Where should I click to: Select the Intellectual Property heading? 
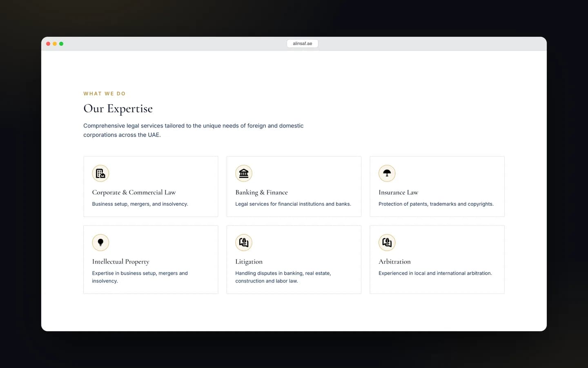(x=120, y=262)
